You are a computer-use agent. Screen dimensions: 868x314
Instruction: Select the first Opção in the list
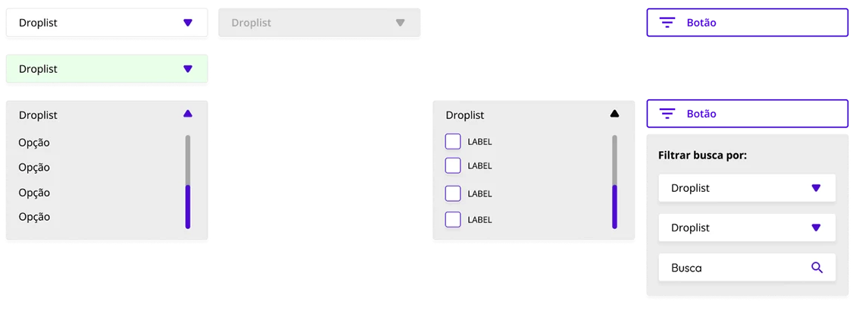[34, 143]
